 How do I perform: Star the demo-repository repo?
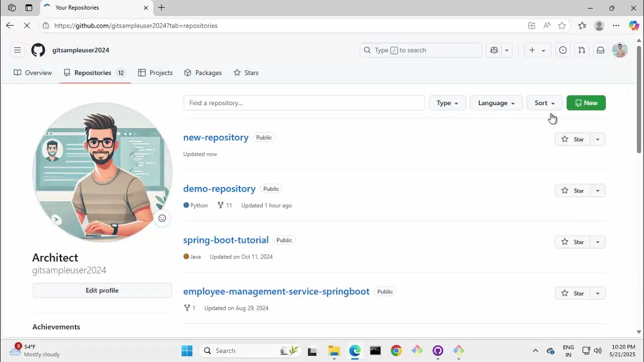[x=573, y=191]
